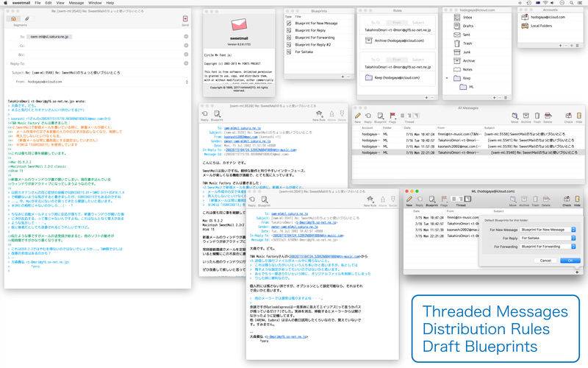
Task: Click Check icon in ML folder window
Action: 567,199
